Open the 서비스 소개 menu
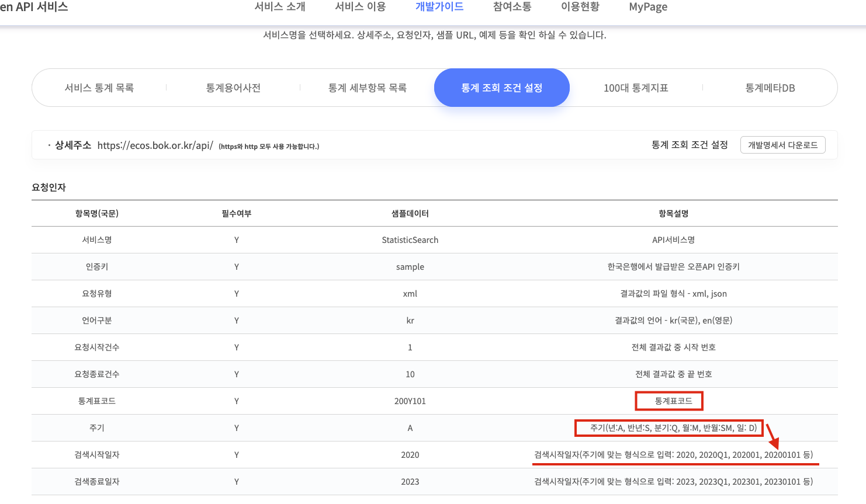 click(280, 7)
